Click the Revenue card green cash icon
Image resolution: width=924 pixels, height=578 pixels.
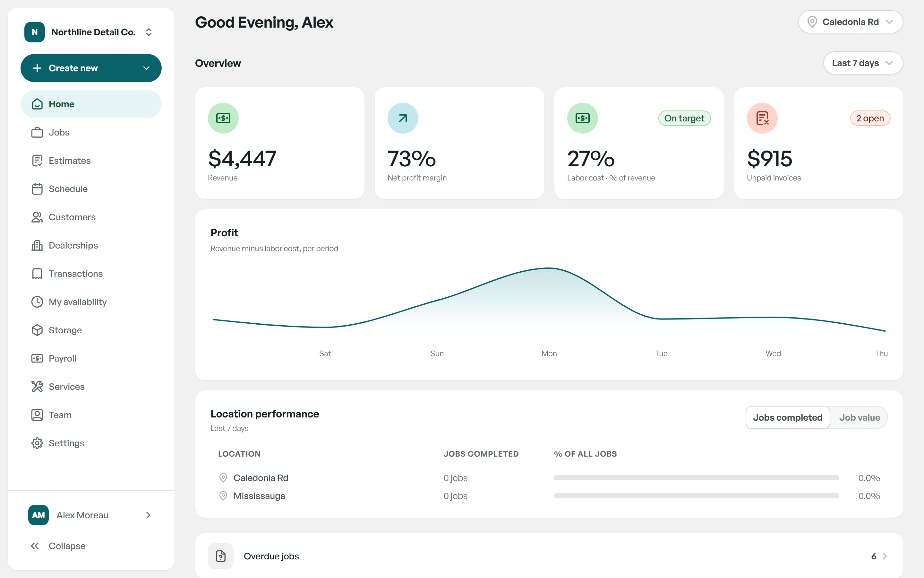[x=223, y=118]
